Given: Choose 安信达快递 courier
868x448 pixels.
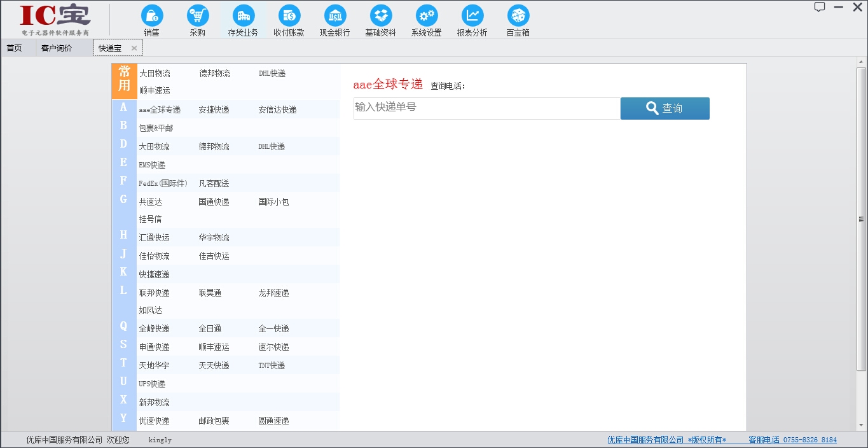Looking at the screenshot, I should click(x=277, y=110).
